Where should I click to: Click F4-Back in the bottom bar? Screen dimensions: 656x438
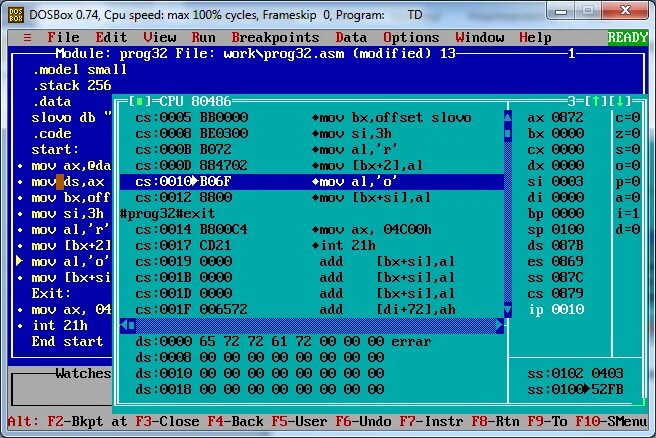pyautogui.click(x=236, y=421)
